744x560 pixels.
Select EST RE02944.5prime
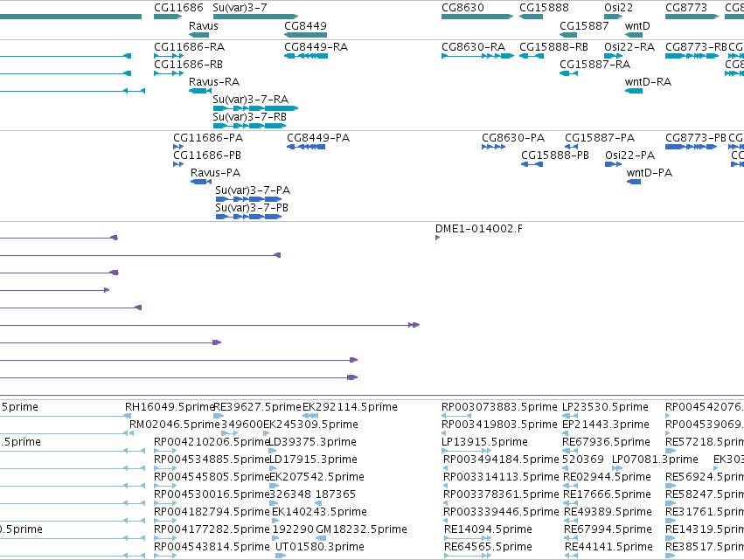pos(607,477)
